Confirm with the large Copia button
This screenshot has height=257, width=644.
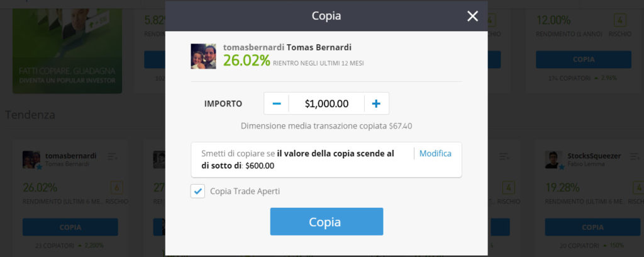click(326, 222)
